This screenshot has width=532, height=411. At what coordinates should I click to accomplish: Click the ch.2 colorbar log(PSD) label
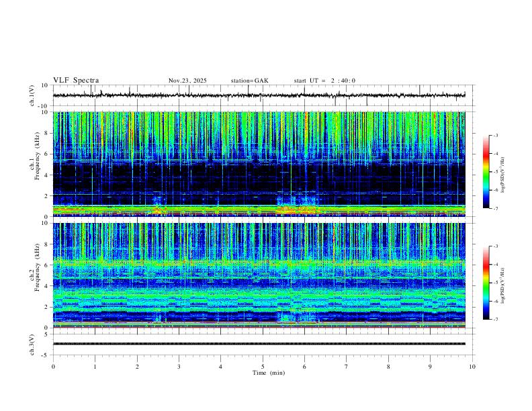(502, 285)
